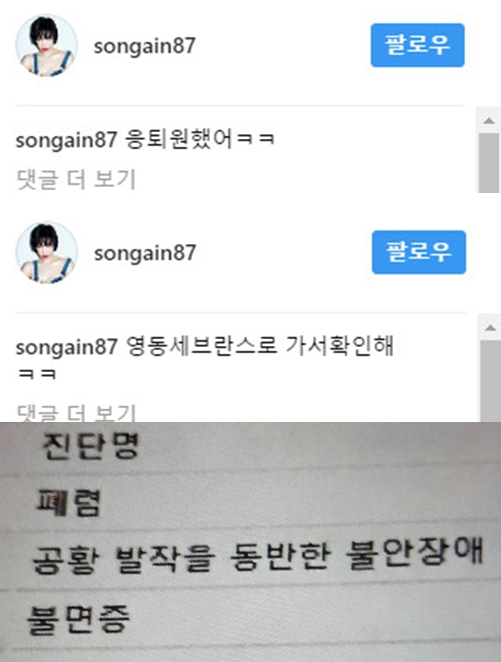
Task: Click scroll-up arrow beside the 영동세브란스로 comment
Action: pos(490,328)
